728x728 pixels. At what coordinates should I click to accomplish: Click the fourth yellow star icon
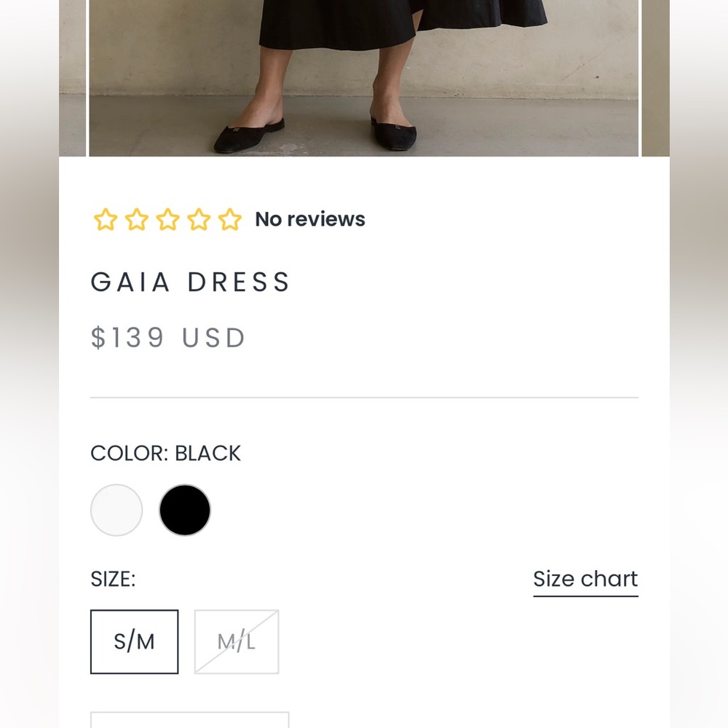(198, 218)
